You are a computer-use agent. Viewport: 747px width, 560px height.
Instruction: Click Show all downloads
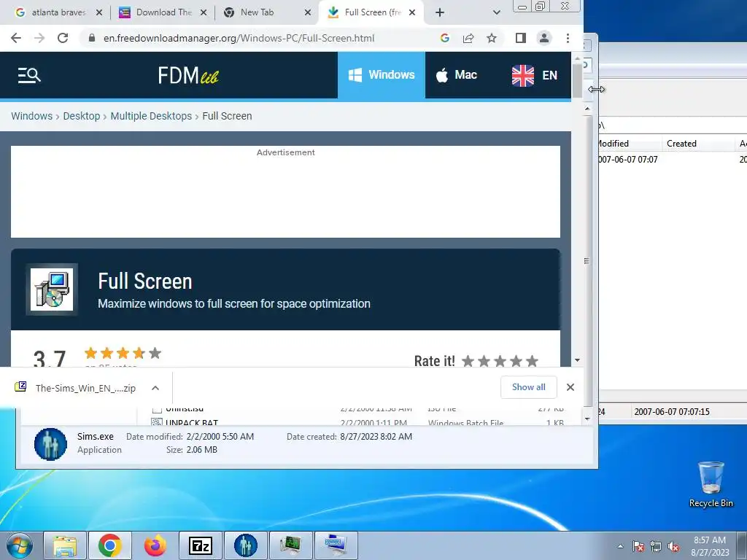pyautogui.click(x=529, y=387)
